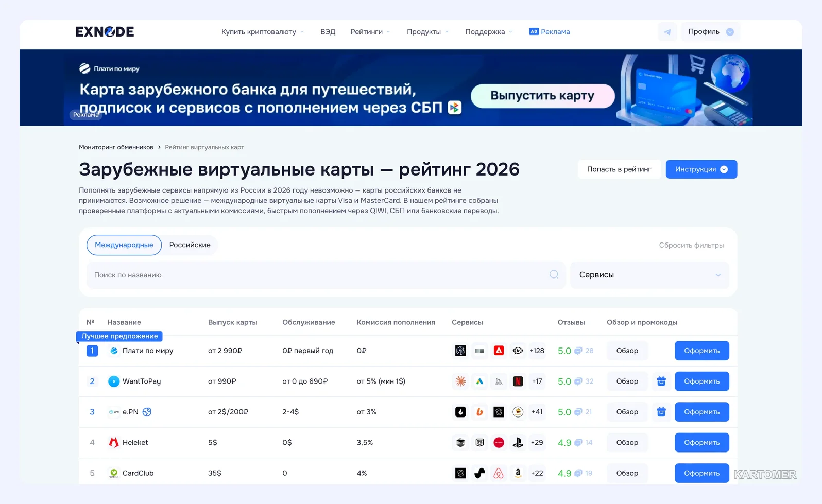Open the Реклама link in header
The image size is (822, 504).
tap(550, 32)
